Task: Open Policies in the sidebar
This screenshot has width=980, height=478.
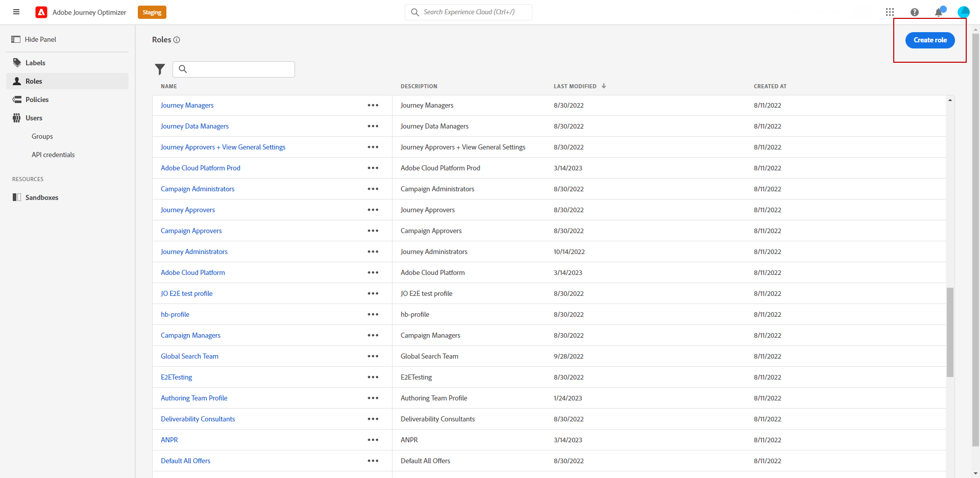Action: [37, 99]
